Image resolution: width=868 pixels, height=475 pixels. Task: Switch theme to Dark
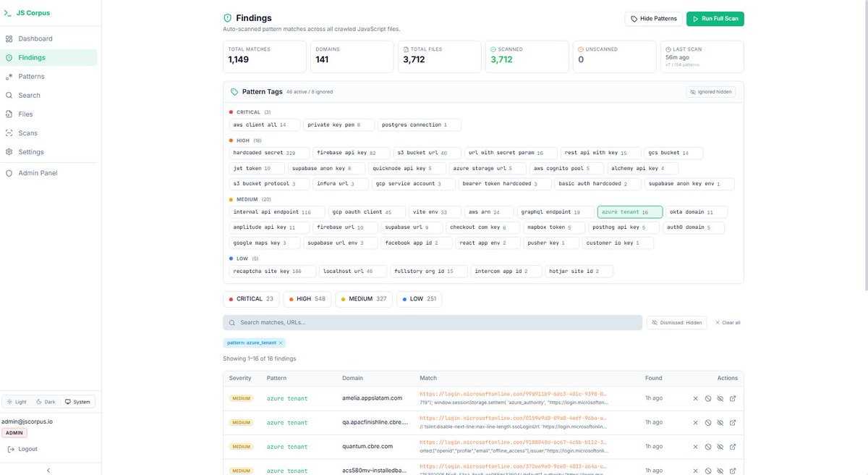[x=46, y=401]
